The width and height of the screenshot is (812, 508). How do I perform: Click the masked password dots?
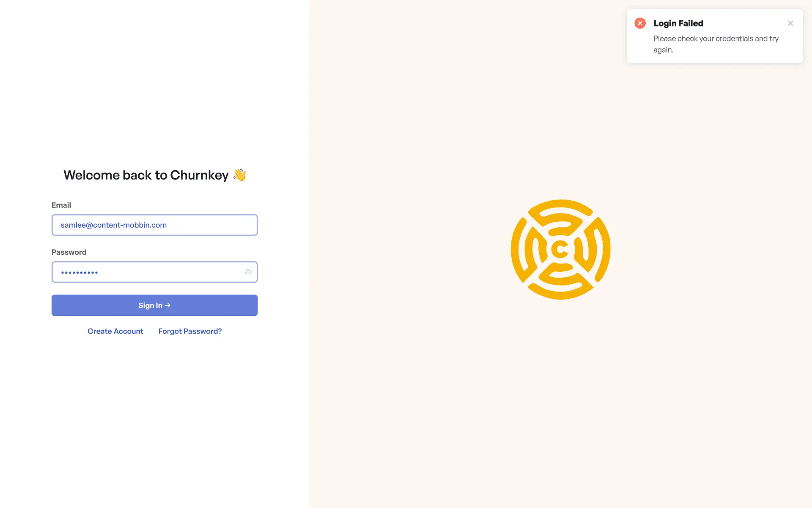[80, 272]
